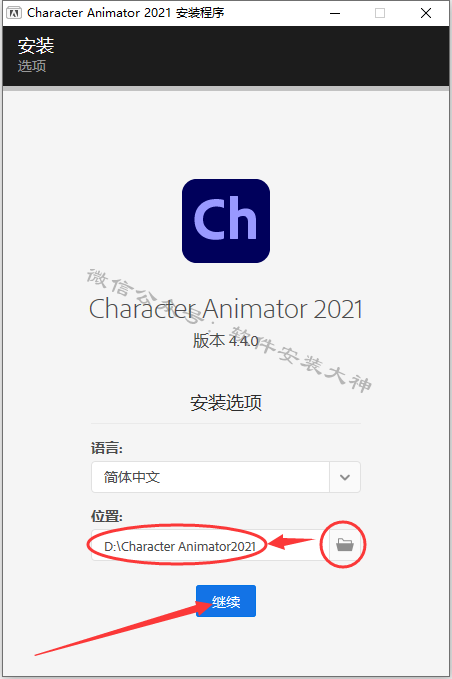452x679 pixels.
Task: Click the folder browse icon for install location
Action: (x=345, y=544)
